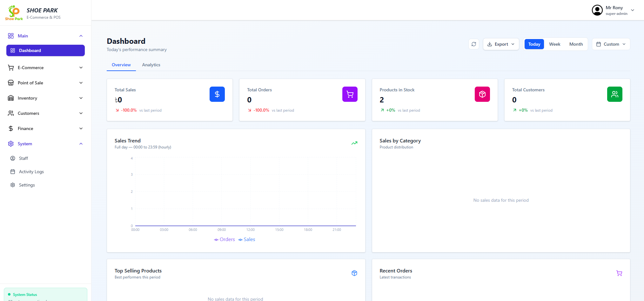This screenshot has height=301, width=644.
Task: Open the Staff page
Action: [x=45, y=158]
